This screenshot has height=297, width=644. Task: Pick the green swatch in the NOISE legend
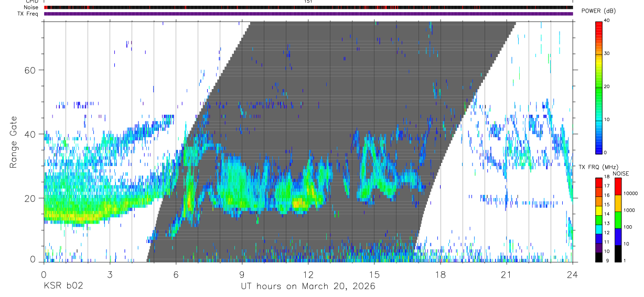coord(618,219)
